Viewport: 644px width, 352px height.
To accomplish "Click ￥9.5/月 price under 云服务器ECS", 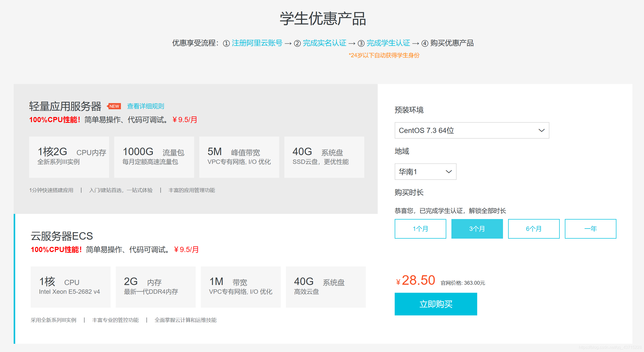I will (x=186, y=250).
